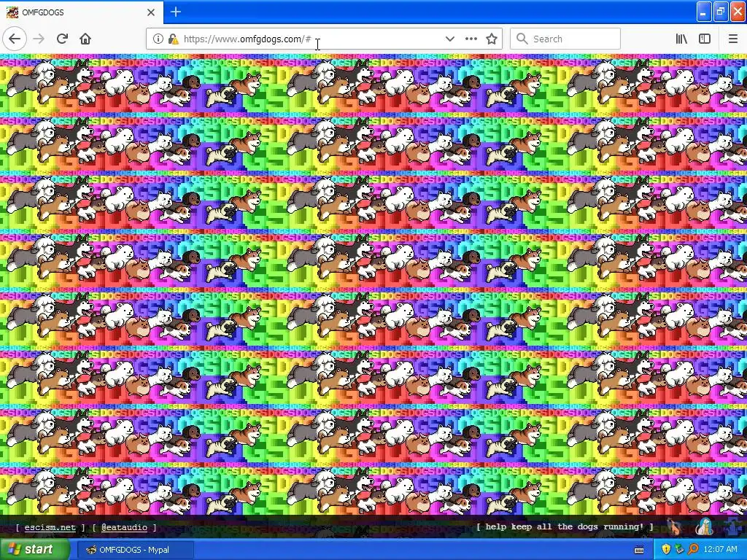This screenshot has height=560, width=747.
Task: Open the escism.net link
Action: [x=50, y=527]
